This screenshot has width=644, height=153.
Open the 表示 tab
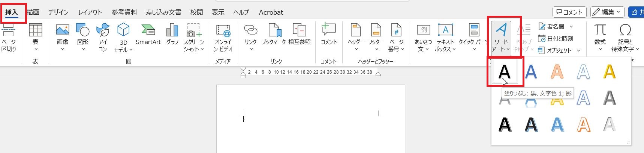pyautogui.click(x=218, y=12)
